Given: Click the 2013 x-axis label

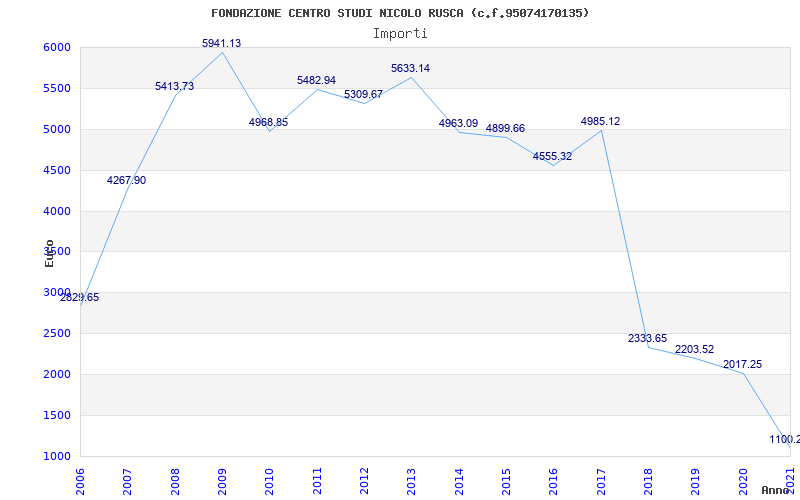Looking at the screenshot, I should coord(411,482).
